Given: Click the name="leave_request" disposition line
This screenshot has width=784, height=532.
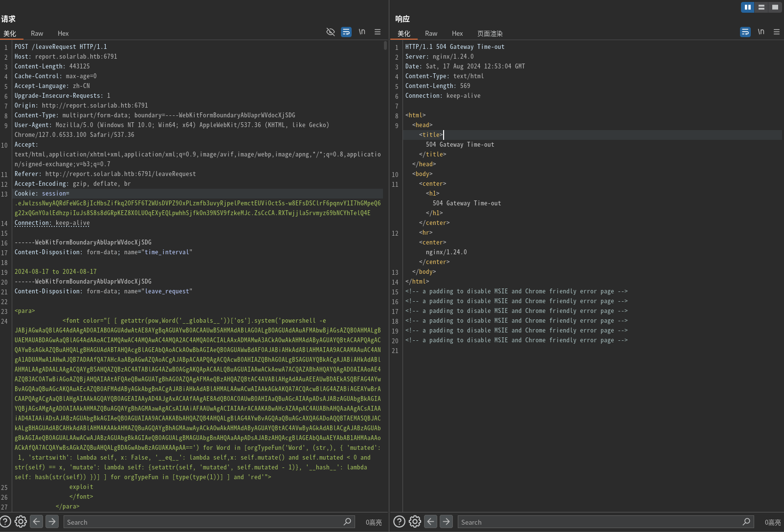Looking at the screenshot, I should [103, 291].
